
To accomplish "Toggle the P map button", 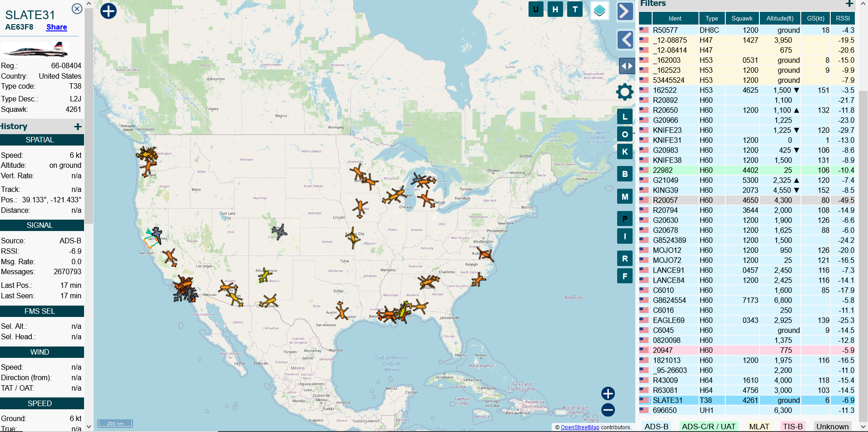I will coord(625,219).
